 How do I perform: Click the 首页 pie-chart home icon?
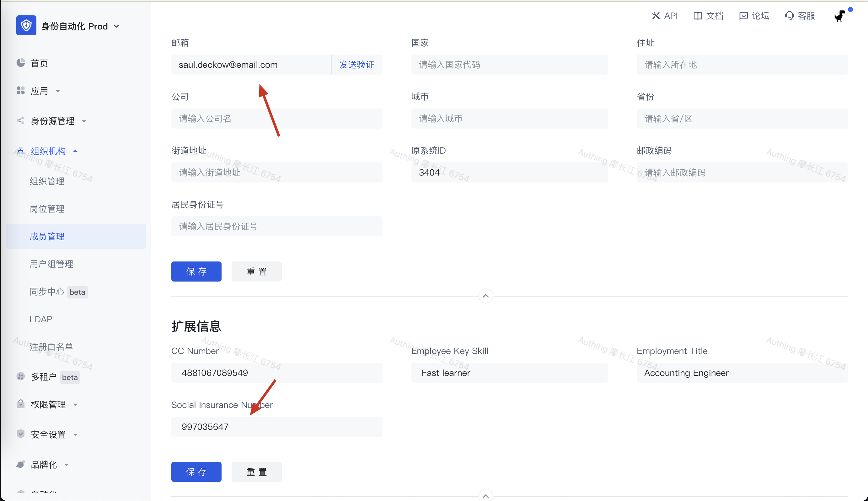21,63
